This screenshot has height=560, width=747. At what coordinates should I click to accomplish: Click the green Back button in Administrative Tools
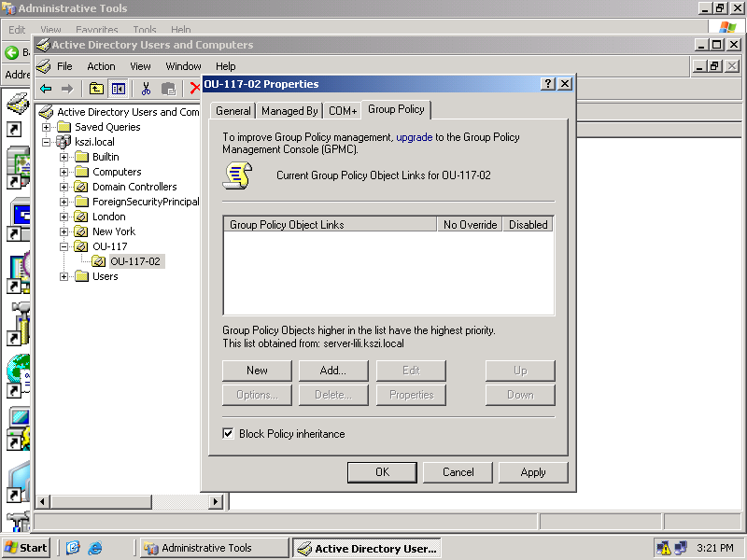click(x=11, y=52)
